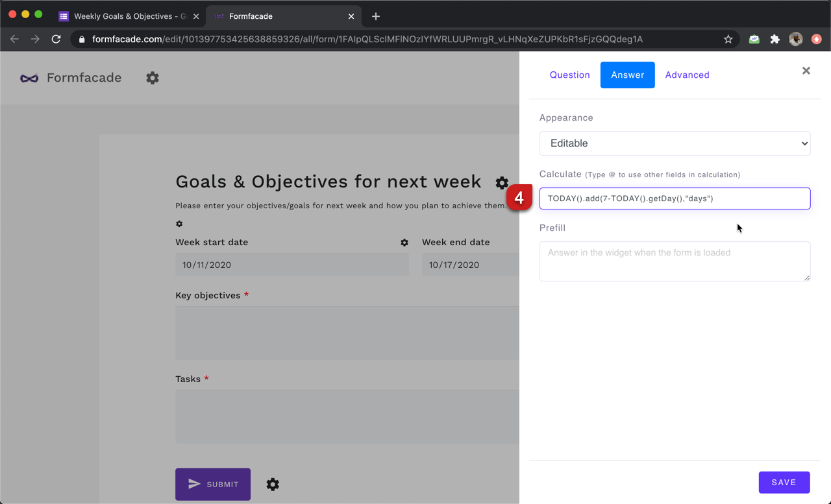831x504 pixels.
Task: Click the gear icon next to Formfacade logo
Action: [x=153, y=78]
